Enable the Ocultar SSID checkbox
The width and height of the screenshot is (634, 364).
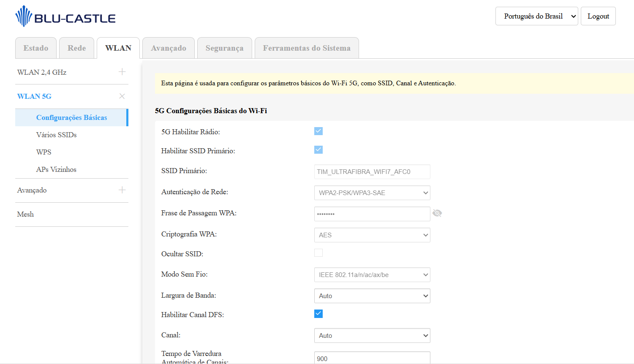[x=318, y=253]
